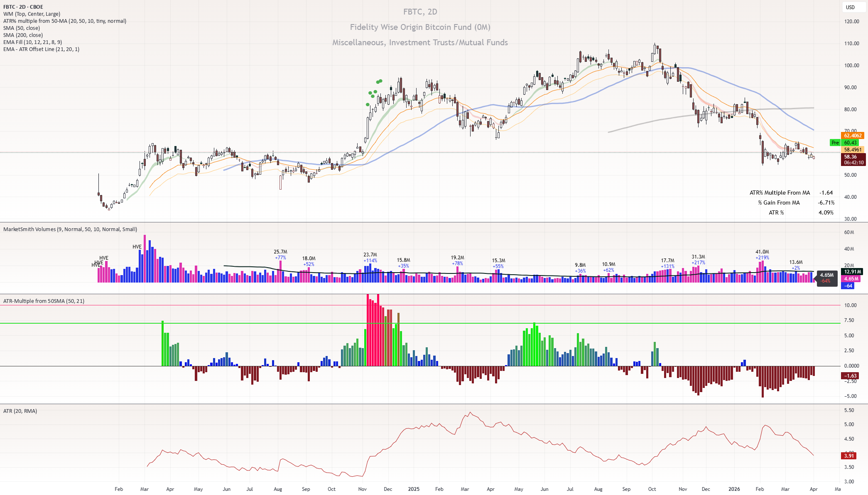Click the 120.00 price axis label

point(851,22)
